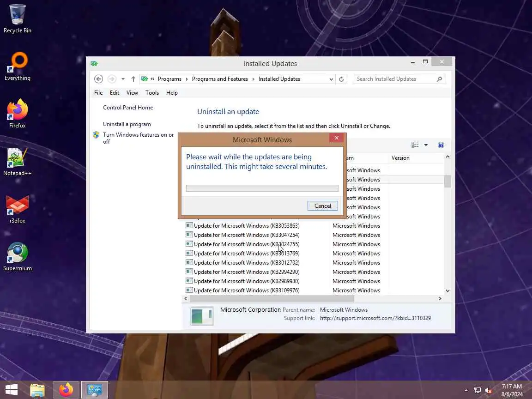
Task: Click the search magnifier icon
Action: point(439,79)
